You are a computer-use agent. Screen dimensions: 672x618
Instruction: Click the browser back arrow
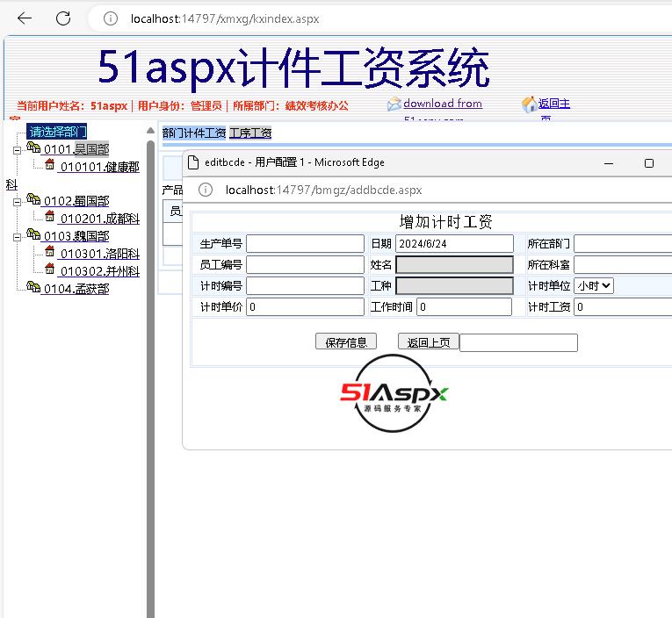[25, 18]
